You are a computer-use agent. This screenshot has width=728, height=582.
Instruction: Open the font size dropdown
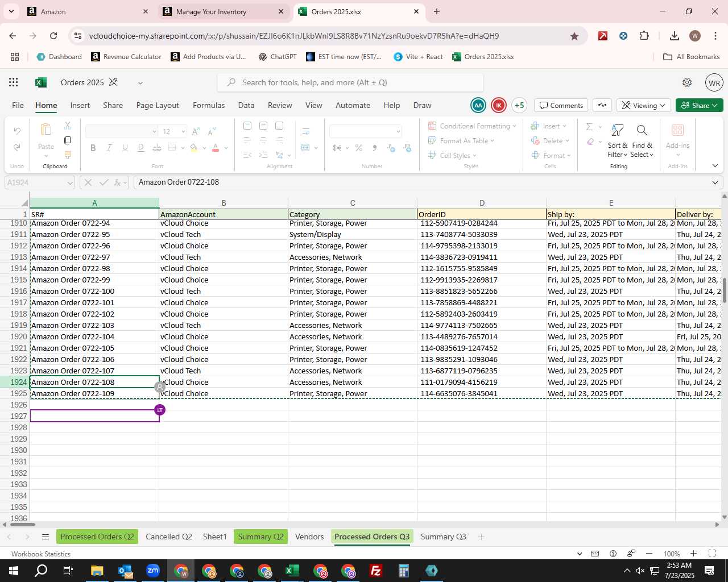click(183, 131)
